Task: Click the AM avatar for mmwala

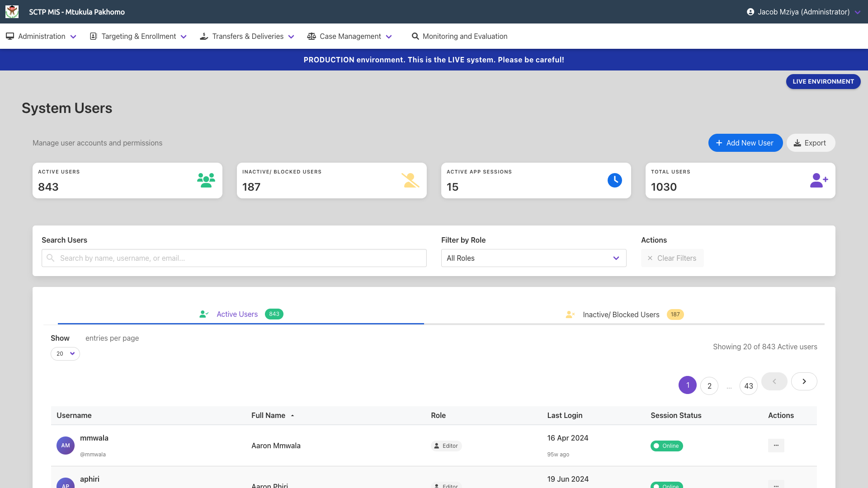Action: click(66, 446)
